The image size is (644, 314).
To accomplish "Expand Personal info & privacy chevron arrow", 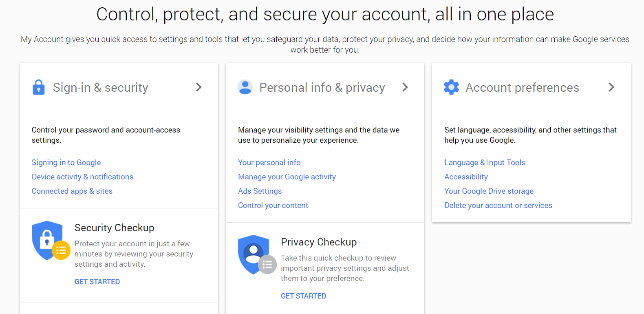I will pos(405,87).
